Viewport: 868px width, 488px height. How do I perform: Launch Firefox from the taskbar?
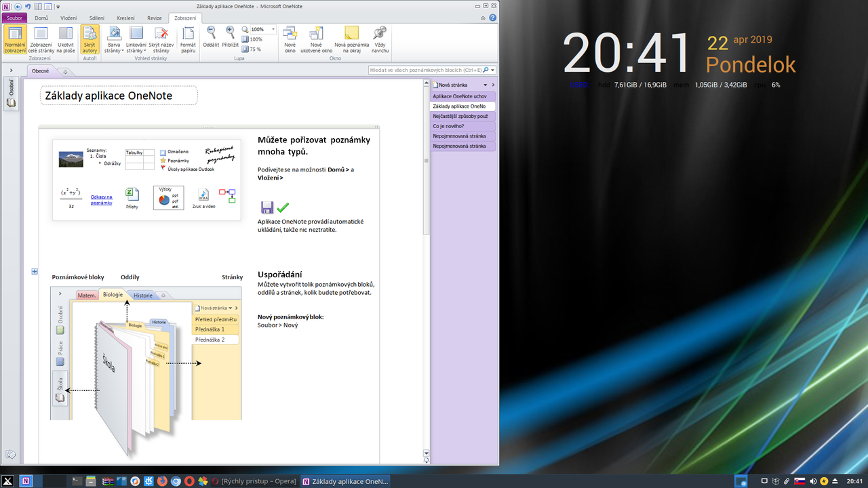click(x=161, y=481)
